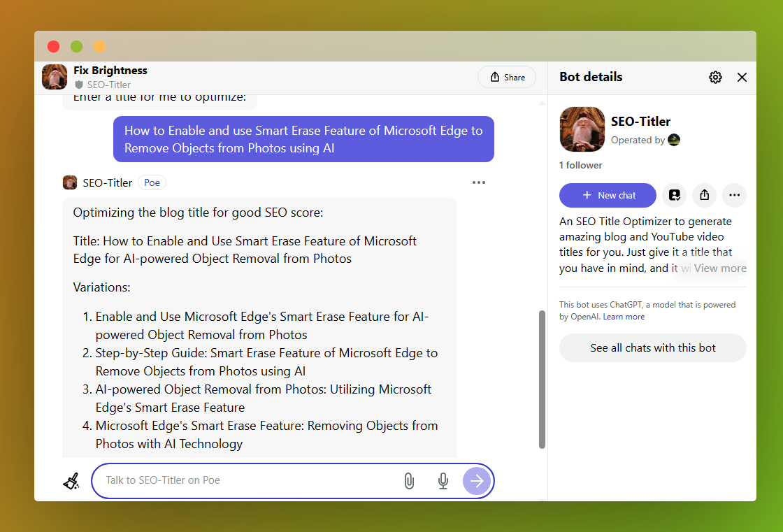Viewport: 783px width, 532px height.
Task: Click the red window control button
Action: (53, 46)
